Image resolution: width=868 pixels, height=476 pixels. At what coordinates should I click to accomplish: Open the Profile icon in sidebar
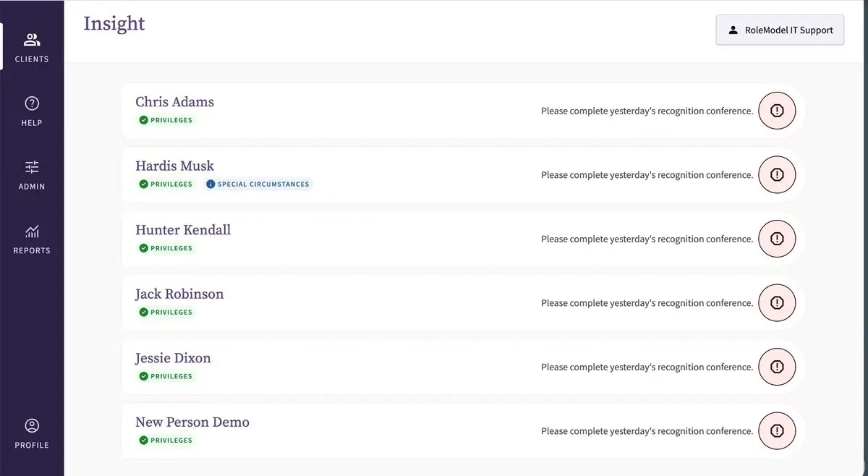(x=32, y=425)
